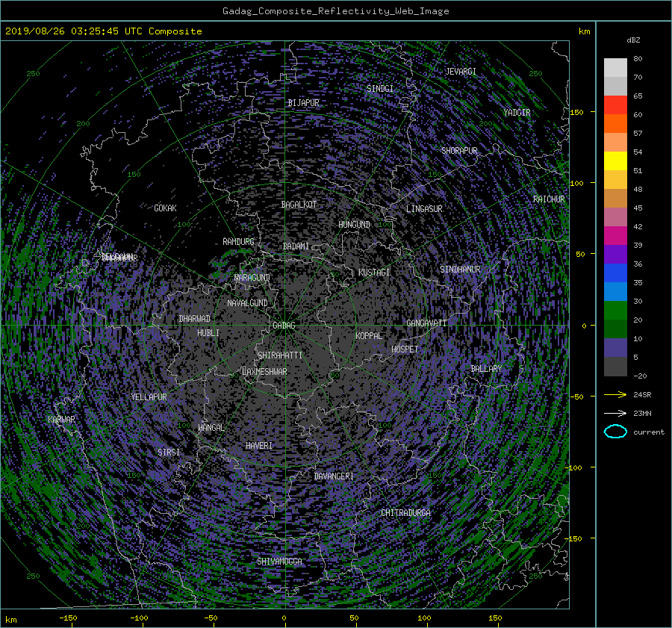Pick the bright green 20–30 dBZ swatch
The image size is (672, 628).
[615, 310]
